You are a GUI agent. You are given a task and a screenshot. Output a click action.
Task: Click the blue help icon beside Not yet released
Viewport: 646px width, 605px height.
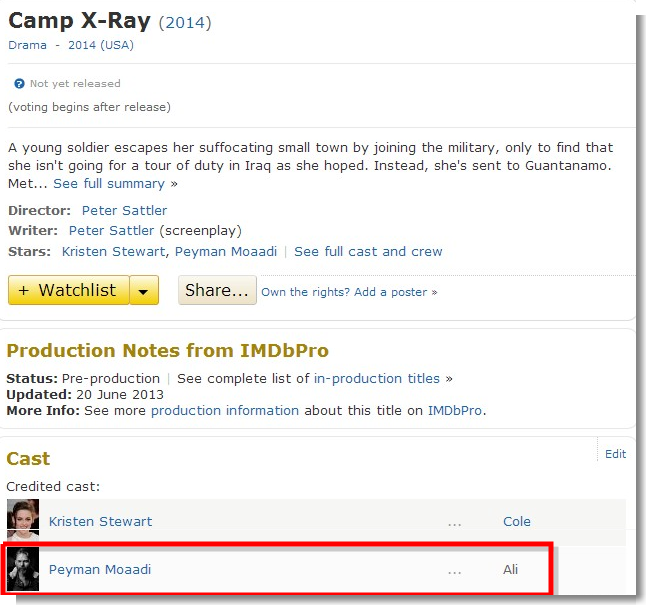pyautogui.click(x=19, y=84)
